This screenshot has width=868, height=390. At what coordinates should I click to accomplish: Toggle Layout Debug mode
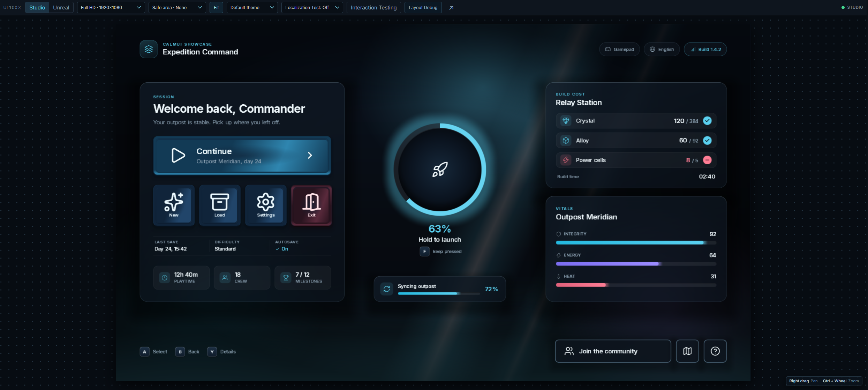423,8
